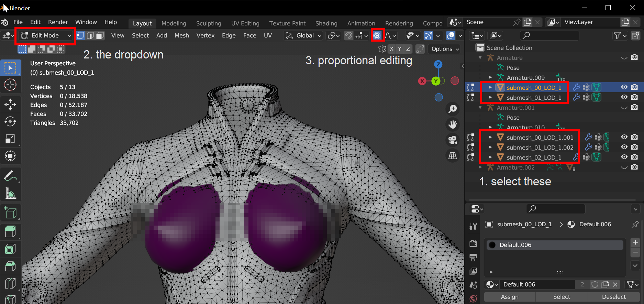Switch to face select mode
Image resolution: width=644 pixels, height=304 pixels.
tap(100, 35)
